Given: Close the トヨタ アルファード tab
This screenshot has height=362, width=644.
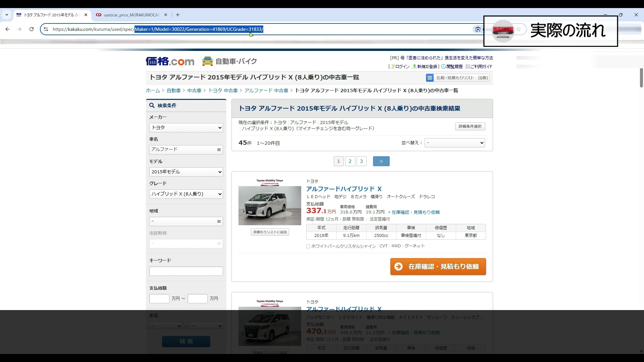Looking at the screenshot, I should [x=86, y=15].
